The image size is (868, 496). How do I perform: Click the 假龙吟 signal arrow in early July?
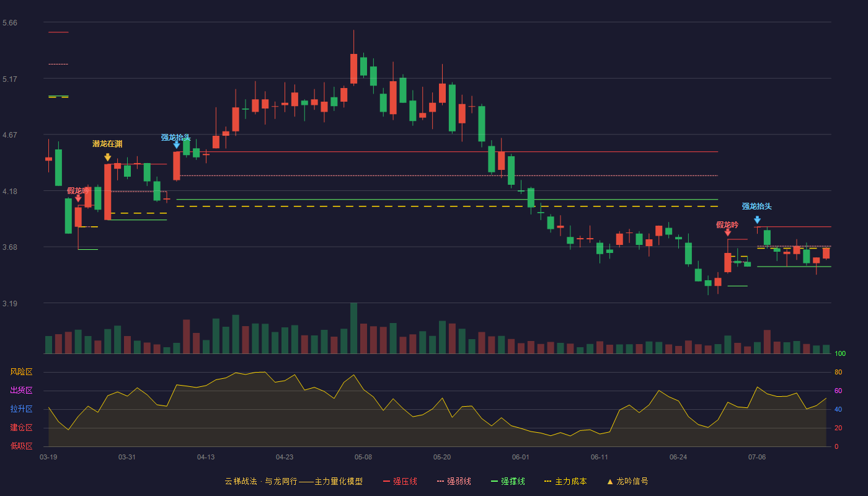coord(728,232)
